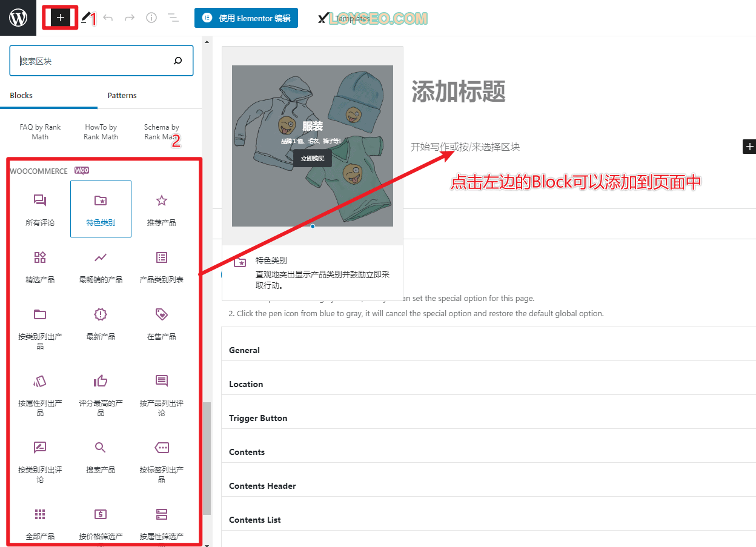
Task: Toggle the block inserter plus button
Action: point(60,18)
